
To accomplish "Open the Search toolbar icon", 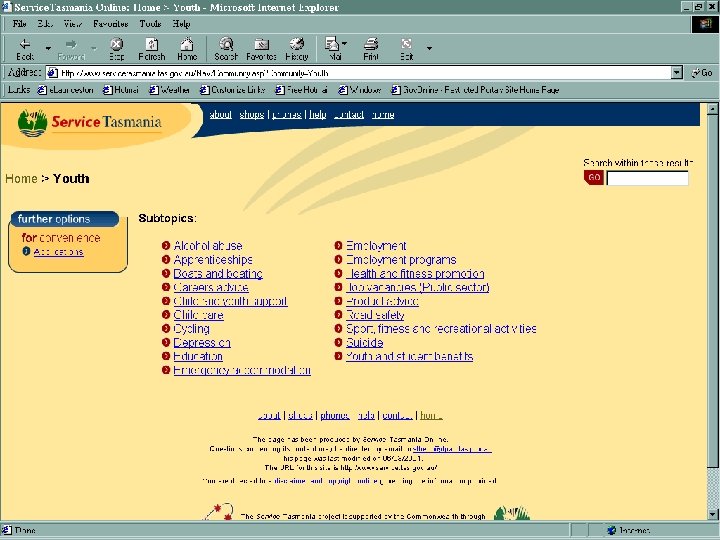I will 226,49.
